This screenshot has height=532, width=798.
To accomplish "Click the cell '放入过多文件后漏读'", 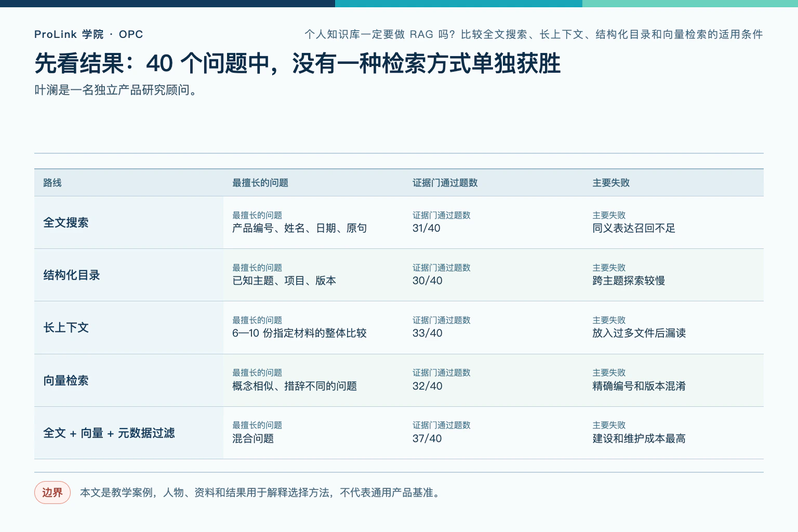I will 639,333.
